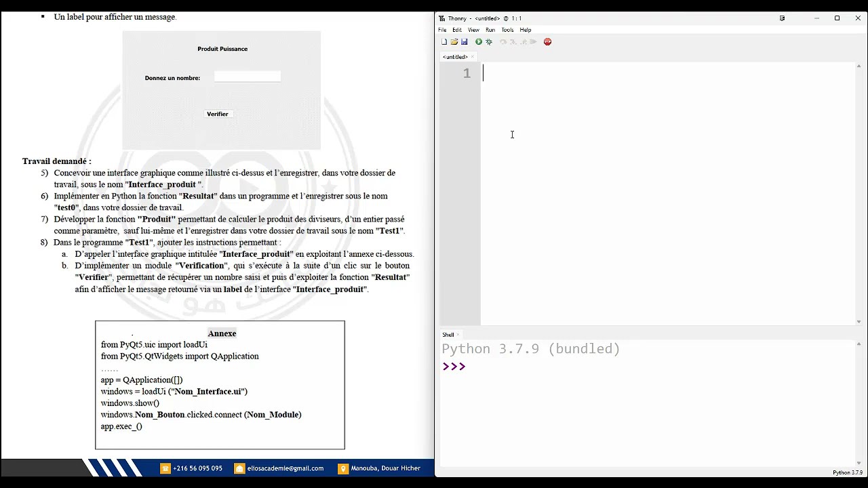Click the 'windows = loadUi' code line

[x=174, y=392]
